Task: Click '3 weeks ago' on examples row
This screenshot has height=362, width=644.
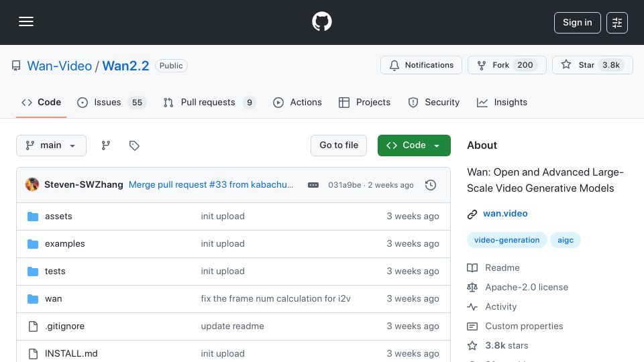Action: pos(413,244)
